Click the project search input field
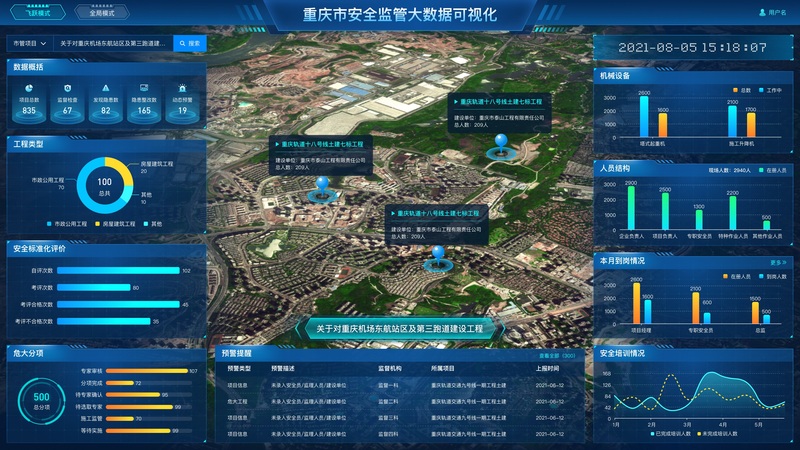800x450 pixels. point(113,43)
